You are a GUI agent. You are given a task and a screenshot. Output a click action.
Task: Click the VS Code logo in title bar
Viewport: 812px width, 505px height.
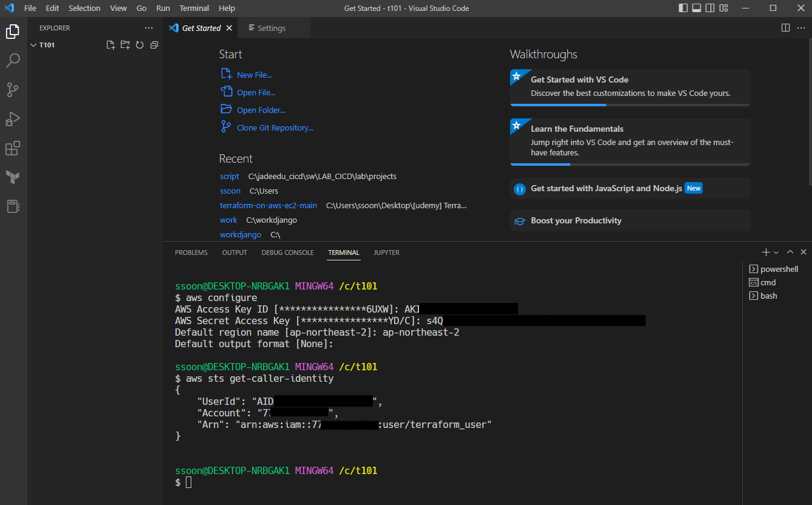click(x=9, y=8)
